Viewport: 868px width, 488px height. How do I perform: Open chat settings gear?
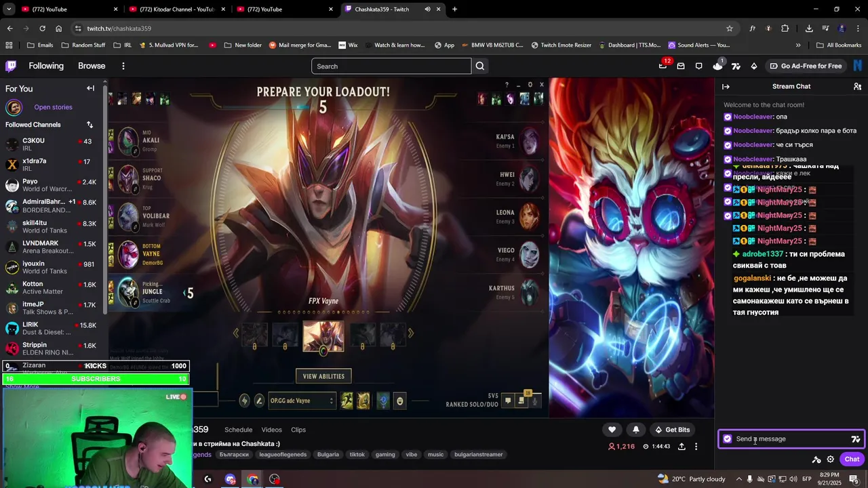click(x=831, y=459)
